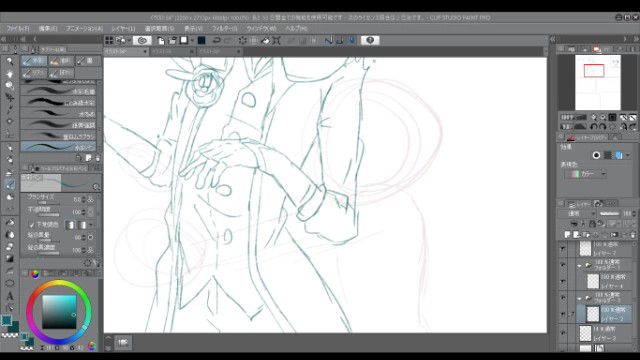This screenshot has height=360, width=640.
Task: Toggle the border effect circle icon
Action: [596, 155]
